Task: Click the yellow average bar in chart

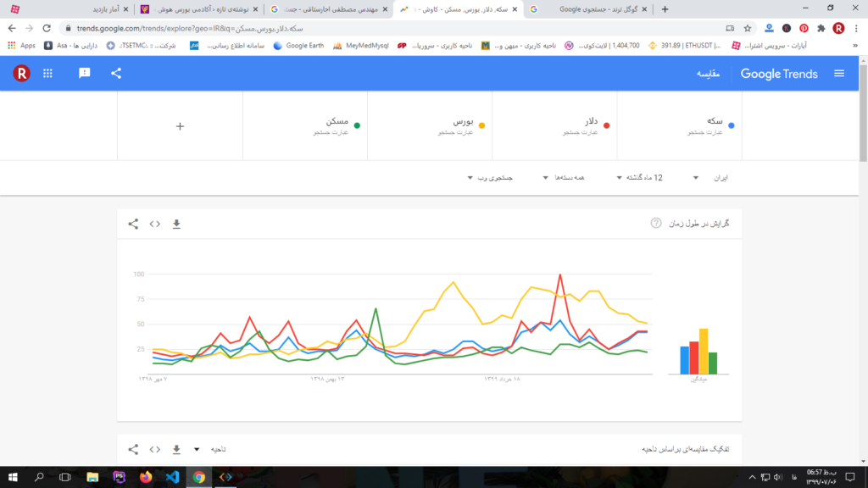Action: coord(703,352)
